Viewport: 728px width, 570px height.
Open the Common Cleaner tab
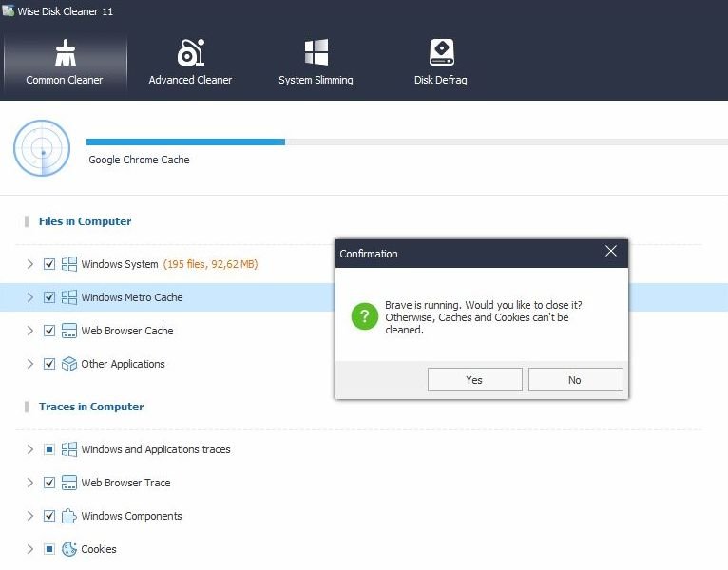[x=65, y=63]
